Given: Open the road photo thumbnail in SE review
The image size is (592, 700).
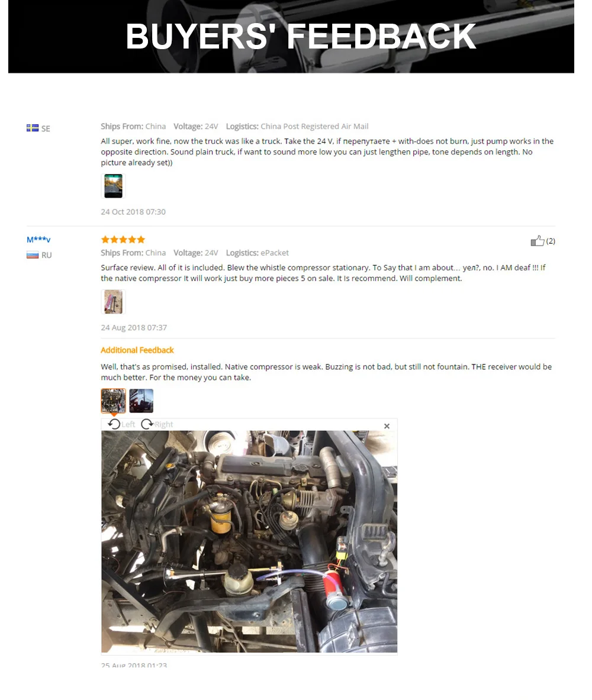Looking at the screenshot, I should click(x=113, y=186).
